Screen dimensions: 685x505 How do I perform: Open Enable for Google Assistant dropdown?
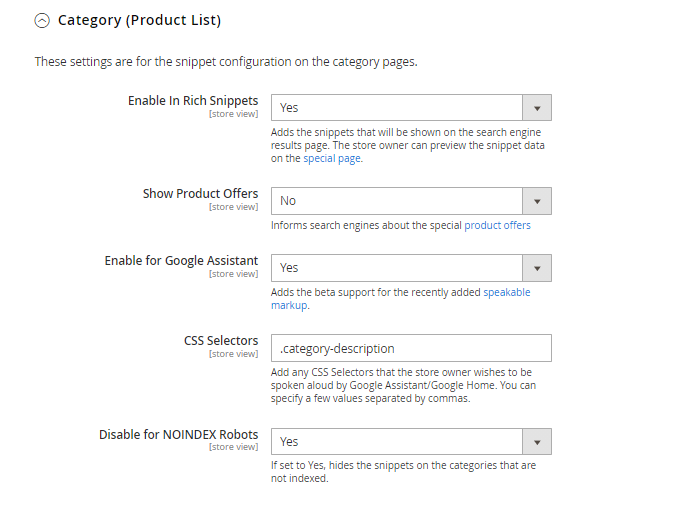pyautogui.click(x=398, y=268)
